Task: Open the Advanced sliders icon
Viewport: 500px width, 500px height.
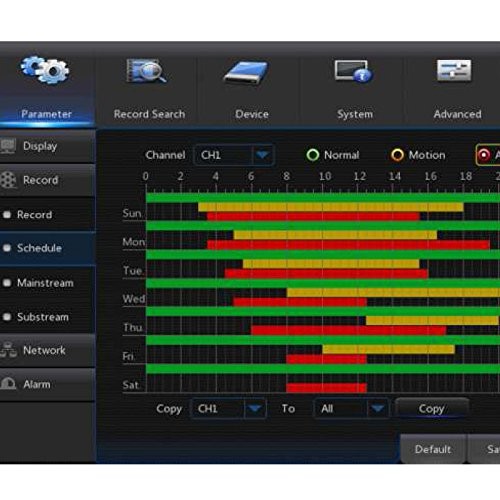Action: [454, 70]
